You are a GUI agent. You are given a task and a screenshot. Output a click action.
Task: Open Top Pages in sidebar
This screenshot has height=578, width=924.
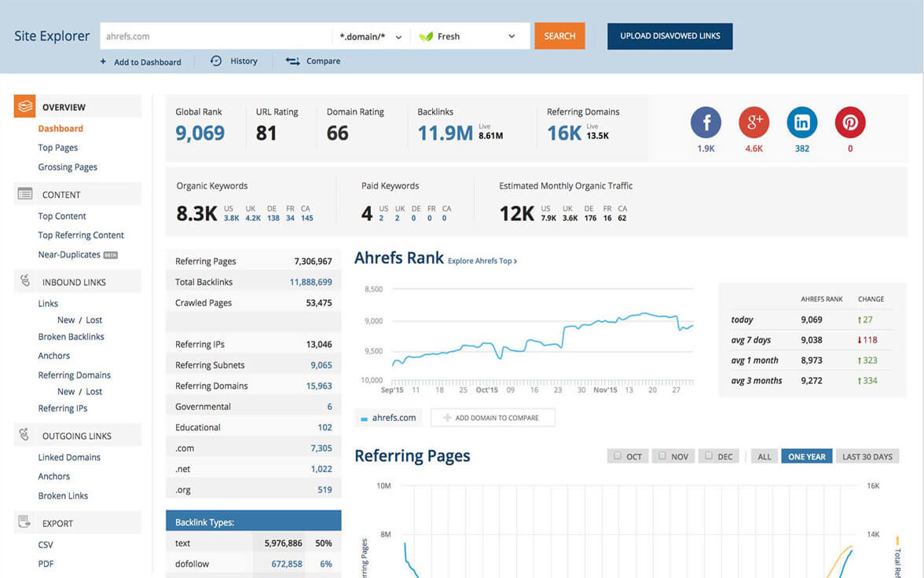pyautogui.click(x=58, y=148)
